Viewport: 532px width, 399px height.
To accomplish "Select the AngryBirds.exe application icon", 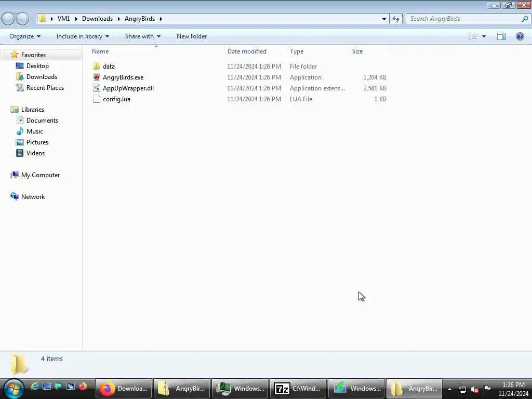I will 97,77.
